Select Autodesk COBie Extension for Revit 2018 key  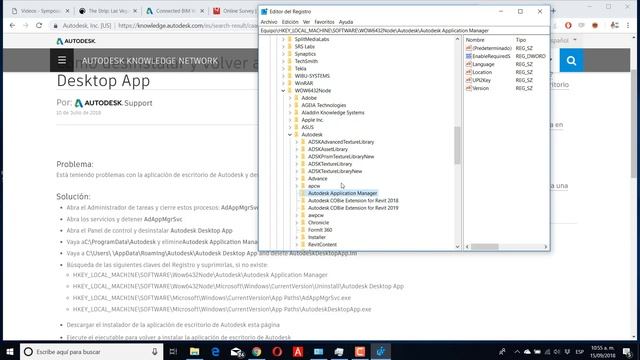click(353, 200)
